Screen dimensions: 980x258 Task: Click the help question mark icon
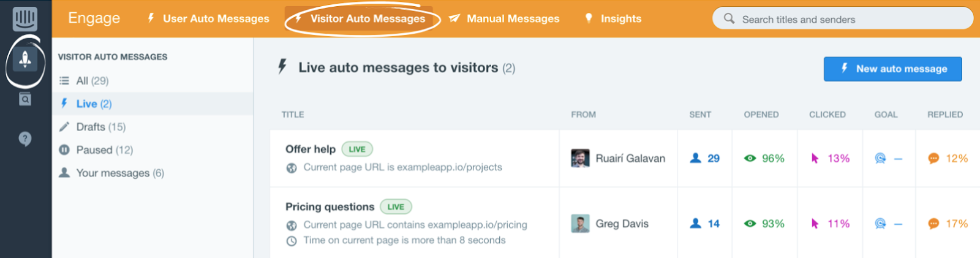click(x=25, y=139)
